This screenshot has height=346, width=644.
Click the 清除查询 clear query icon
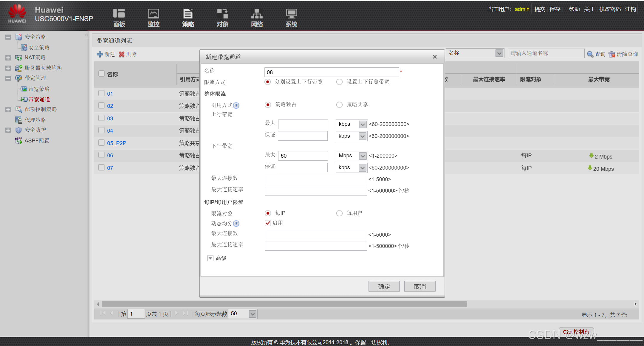(x=612, y=54)
